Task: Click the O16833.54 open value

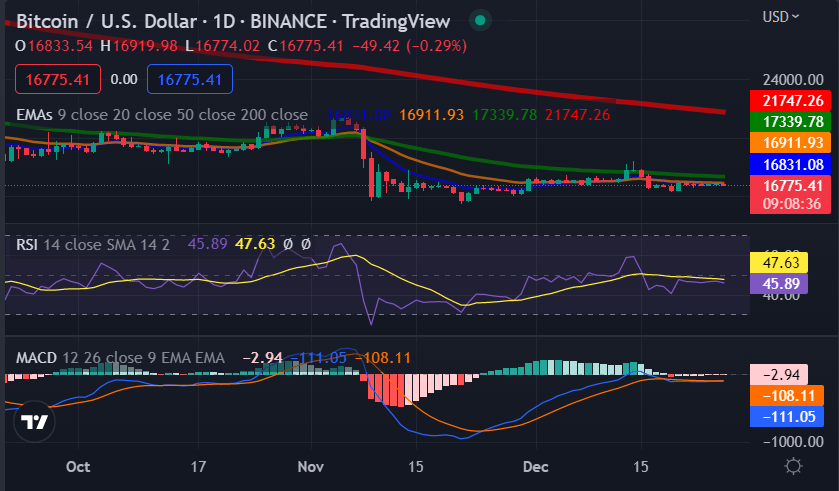Action: (54, 45)
